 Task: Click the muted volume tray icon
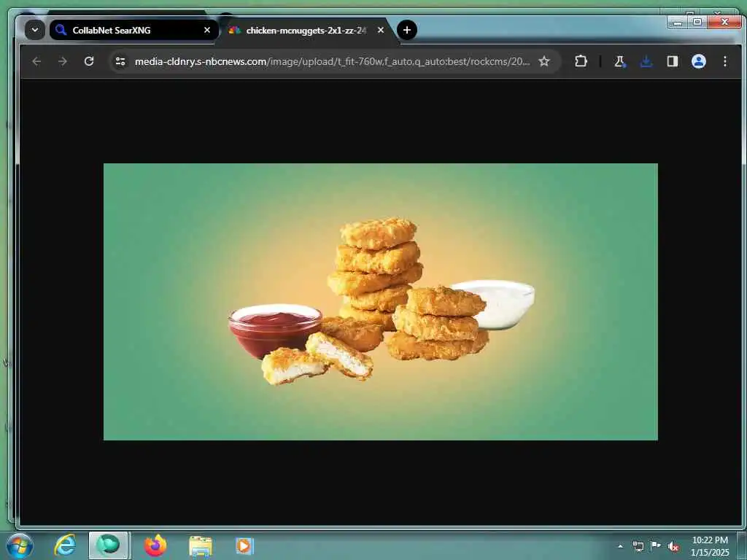(x=673, y=546)
